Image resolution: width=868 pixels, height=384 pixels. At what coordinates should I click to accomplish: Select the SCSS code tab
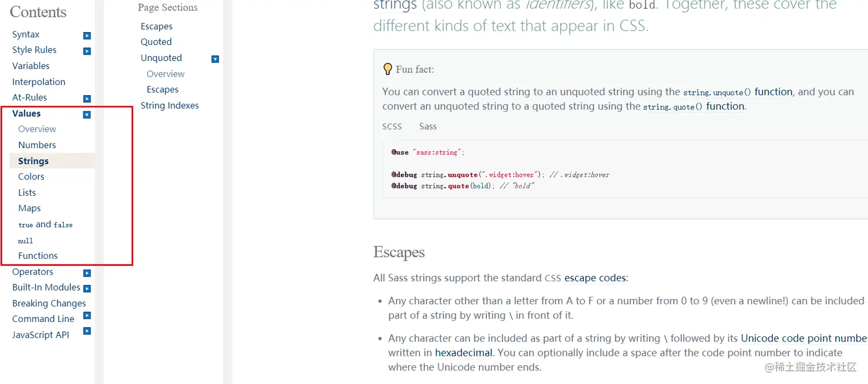click(392, 126)
